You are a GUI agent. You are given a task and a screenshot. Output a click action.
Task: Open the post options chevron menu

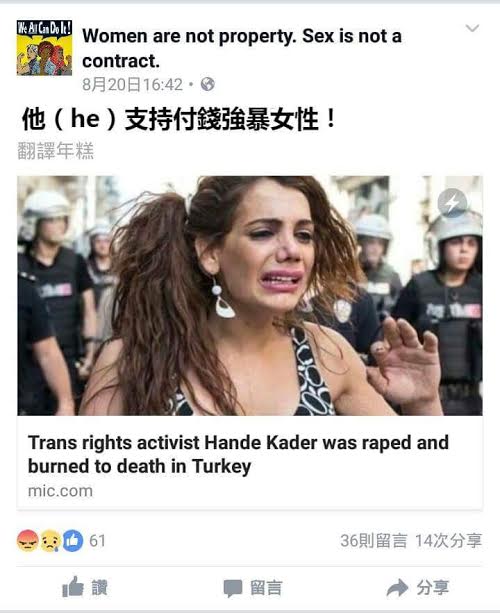[x=472, y=28]
